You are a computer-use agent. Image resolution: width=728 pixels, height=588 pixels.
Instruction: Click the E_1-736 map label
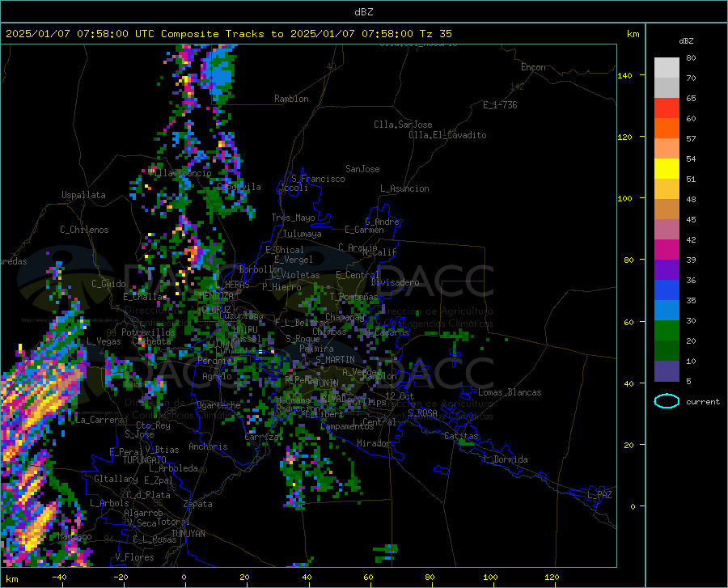pyautogui.click(x=500, y=105)
